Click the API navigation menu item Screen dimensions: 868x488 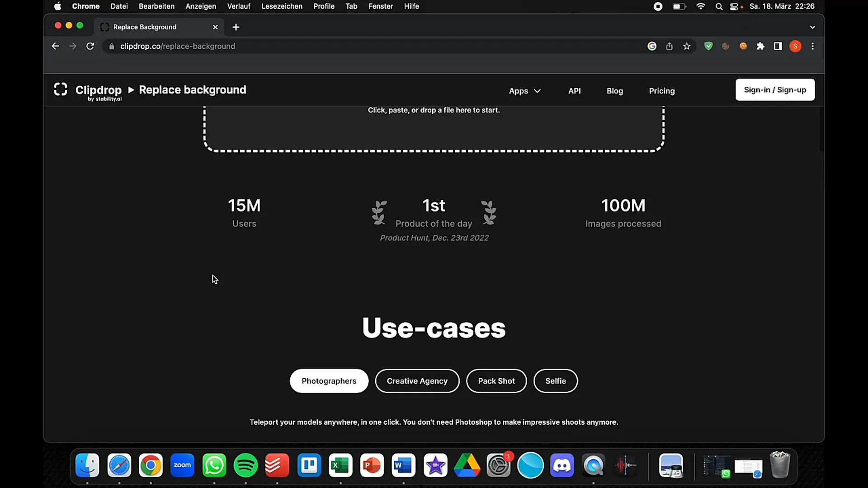click(575, 90)
